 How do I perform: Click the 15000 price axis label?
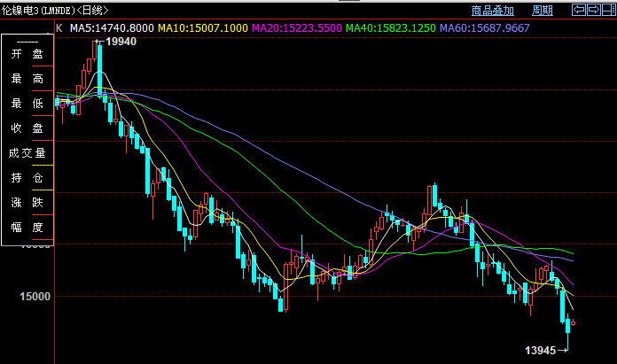tap(34, 298)
